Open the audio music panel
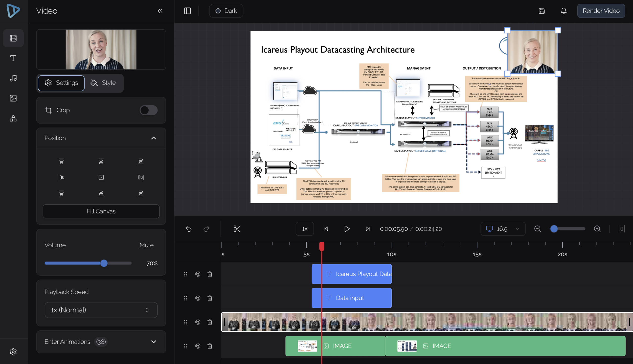633x364 pixels. (x=13, y=78)
